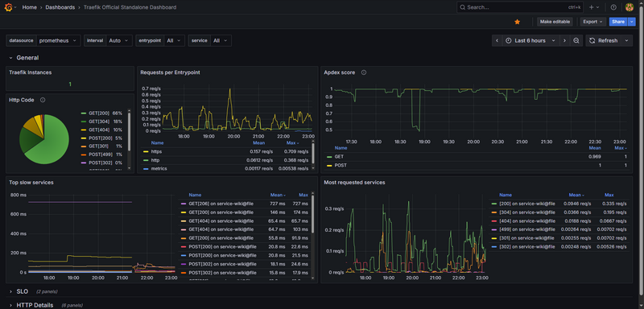Image resolution: width=644 pixels, height=309 pixels.
Task: Click the Share button
Action: coord(618,22)
